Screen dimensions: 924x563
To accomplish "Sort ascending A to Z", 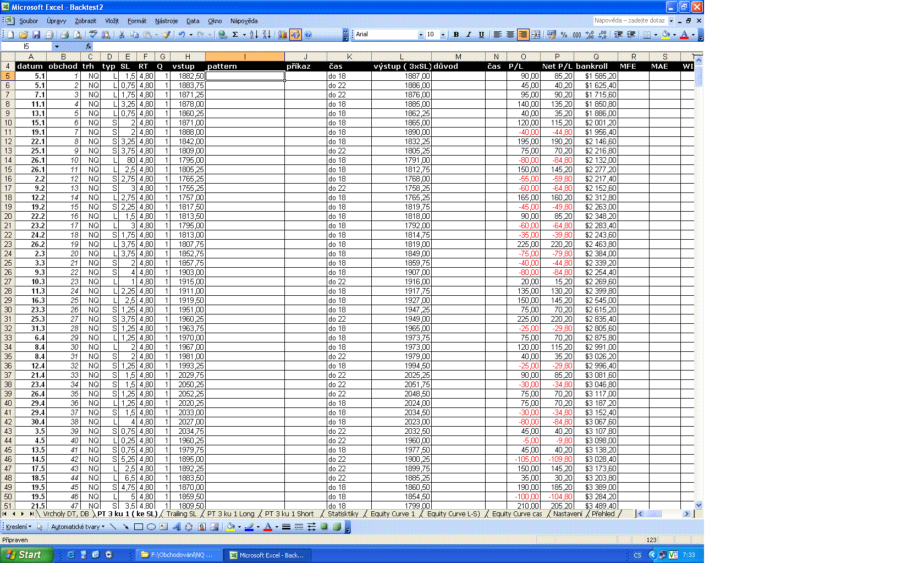I will click(254, 35).
